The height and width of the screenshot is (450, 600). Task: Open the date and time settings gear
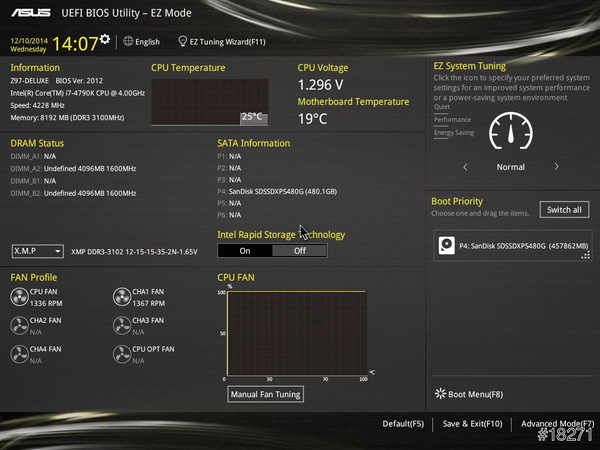tap(105, 39)
